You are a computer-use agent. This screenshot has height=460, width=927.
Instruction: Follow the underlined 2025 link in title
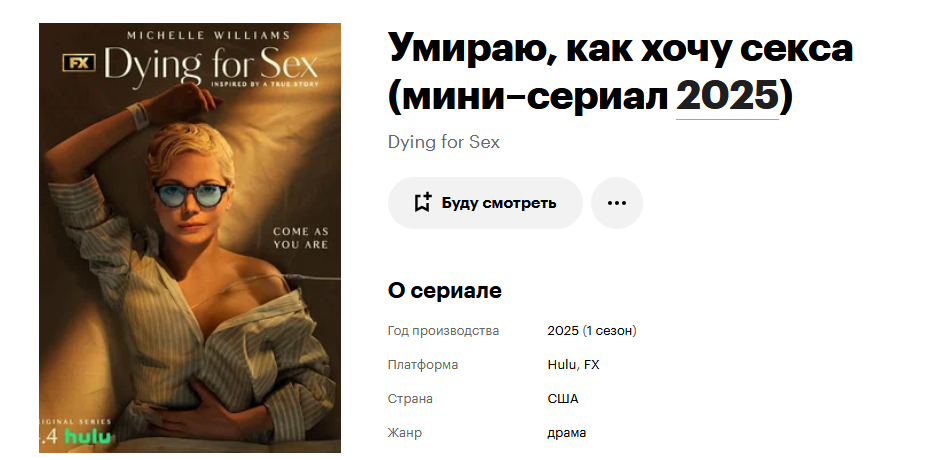click(x=727, y=96)
